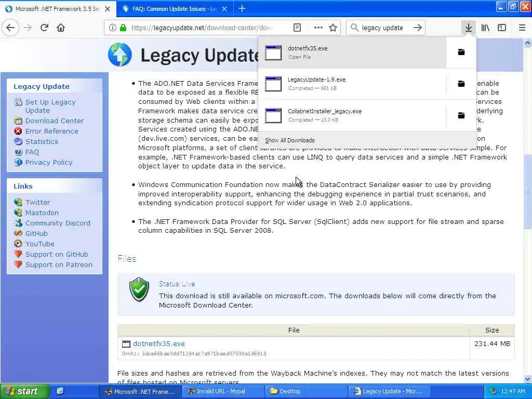Download dotnetfx35.exe from the Files table
Screen dimensions: 532x399
(159, 344)
